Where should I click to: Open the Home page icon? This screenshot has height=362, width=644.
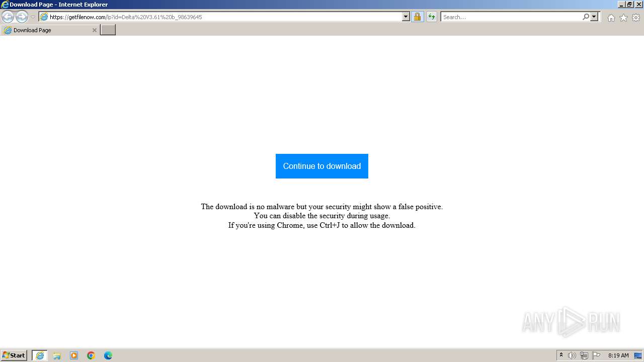click(611, 18)
